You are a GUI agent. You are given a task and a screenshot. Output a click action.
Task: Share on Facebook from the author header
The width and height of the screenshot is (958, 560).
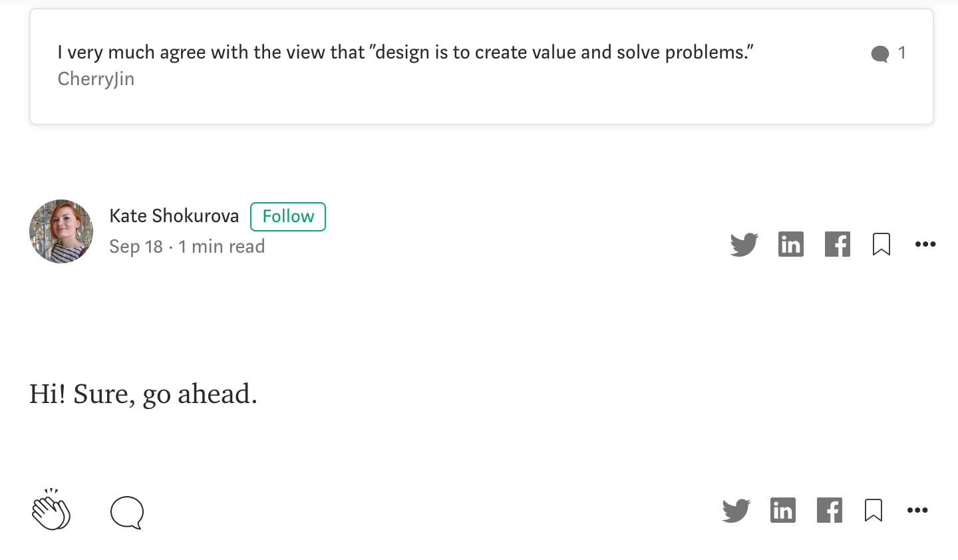(x=837, y=244)
